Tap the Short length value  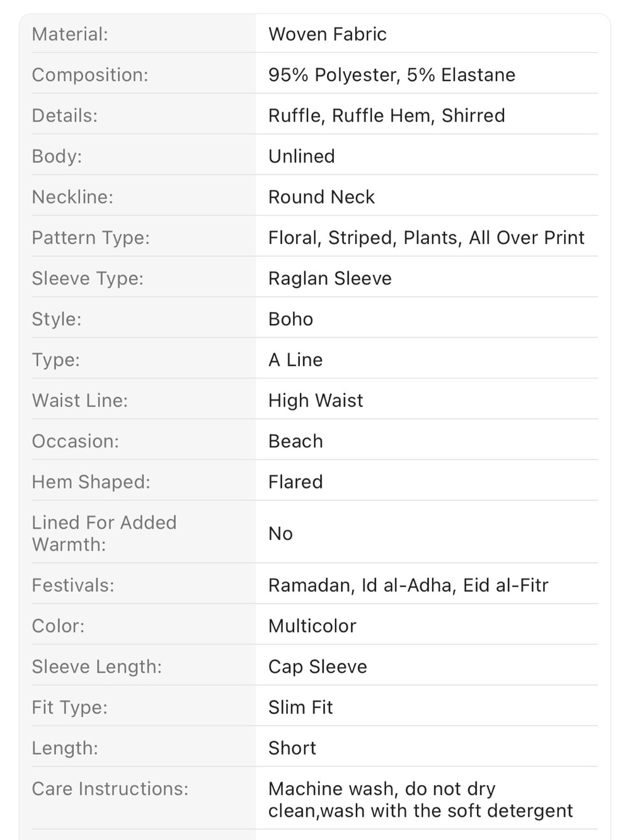coord(292,748)
